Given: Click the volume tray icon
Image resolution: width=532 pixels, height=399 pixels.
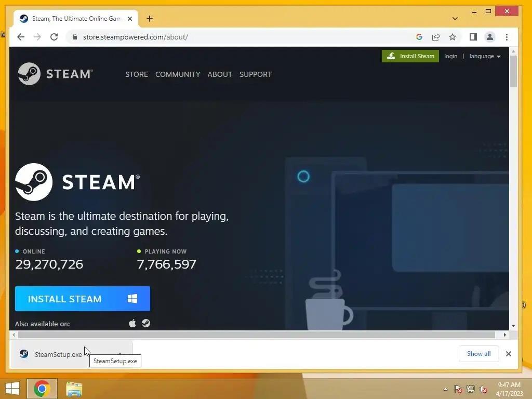Looking at the screenshot, I should pos(483,389).
